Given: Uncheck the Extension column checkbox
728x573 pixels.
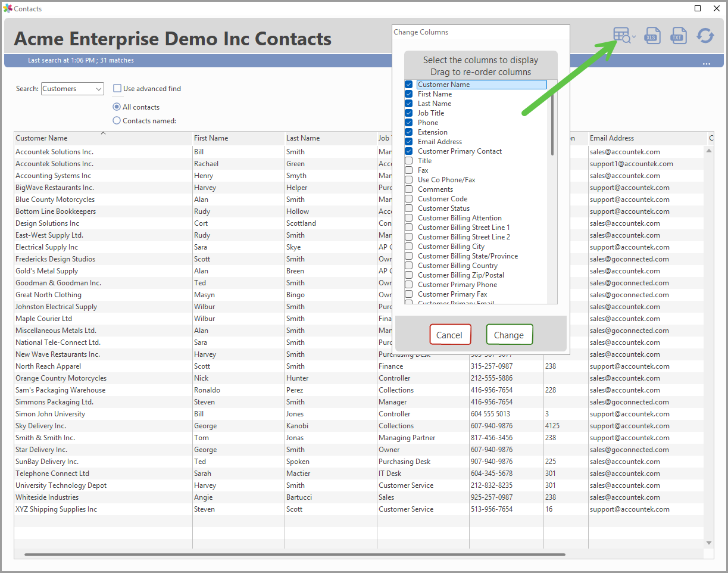Looking at the screenshot, I should 409,132.
